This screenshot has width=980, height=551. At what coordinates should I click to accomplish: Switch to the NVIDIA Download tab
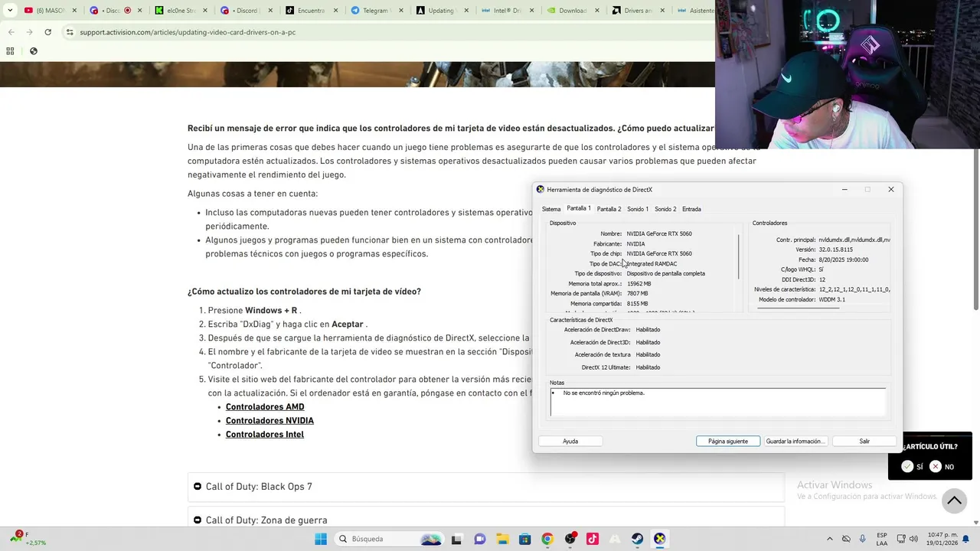[571, 11]
